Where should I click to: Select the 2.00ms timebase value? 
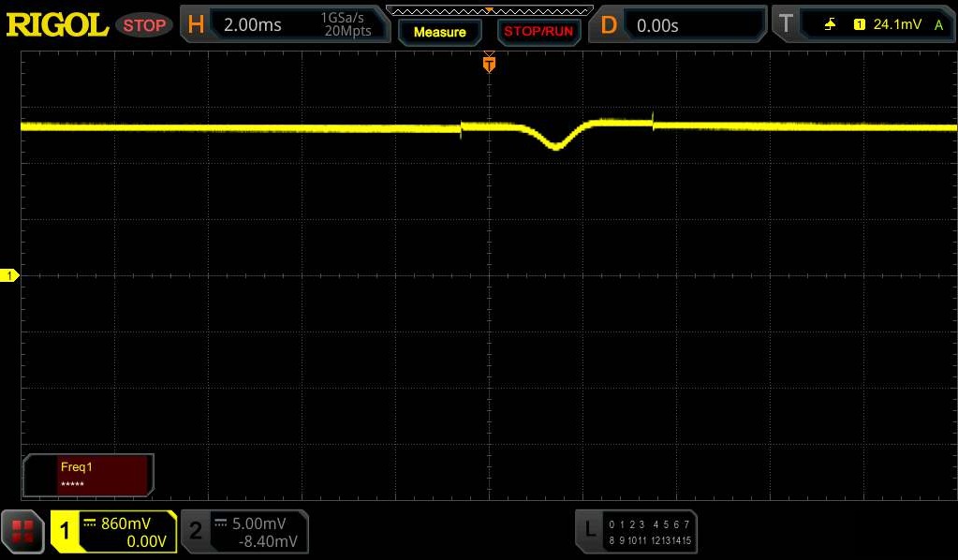[252, 25]
